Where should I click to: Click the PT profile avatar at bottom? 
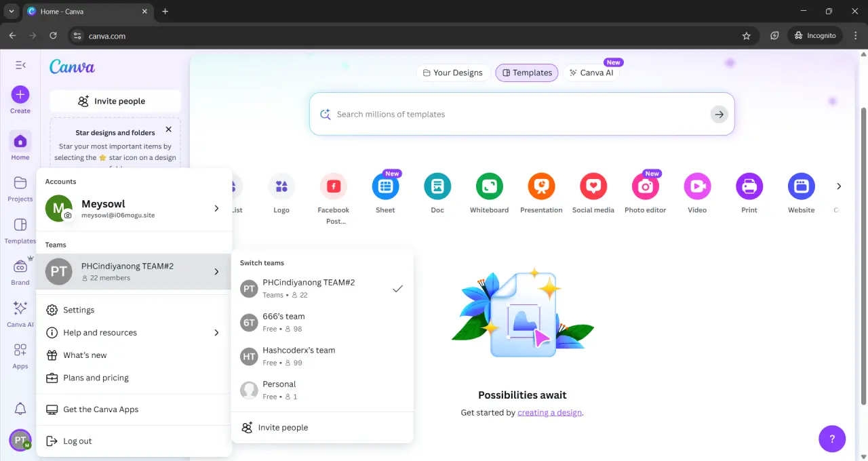tap(20, 440)
